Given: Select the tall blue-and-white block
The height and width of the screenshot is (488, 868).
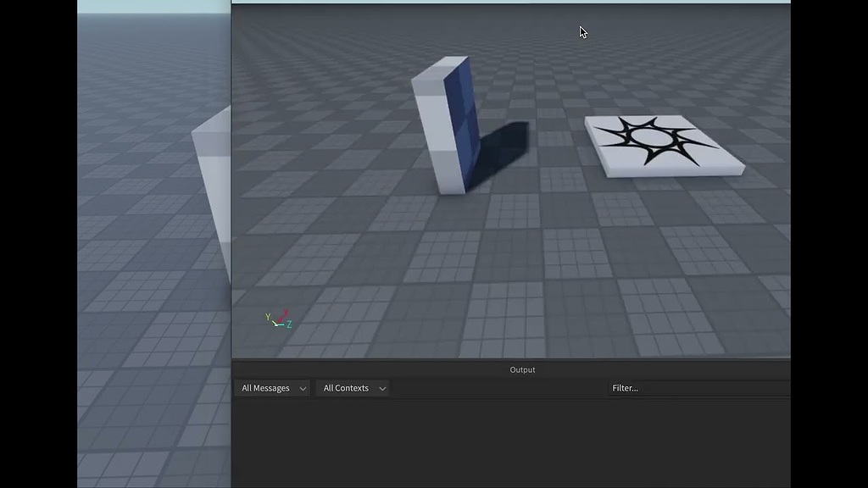Looking at the screenshot, I should (x=441, y=127).
